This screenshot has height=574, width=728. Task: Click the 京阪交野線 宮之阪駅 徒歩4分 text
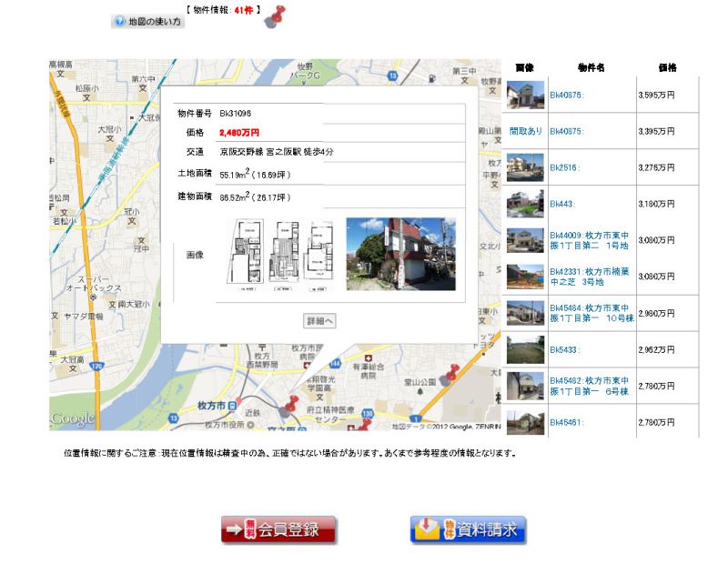277,152
